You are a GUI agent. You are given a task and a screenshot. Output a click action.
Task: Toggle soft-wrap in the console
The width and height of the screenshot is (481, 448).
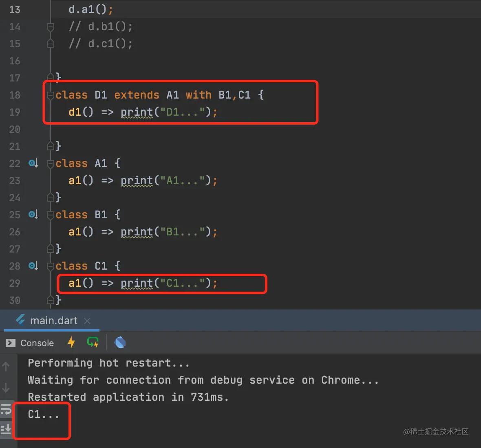pos(6,409)
